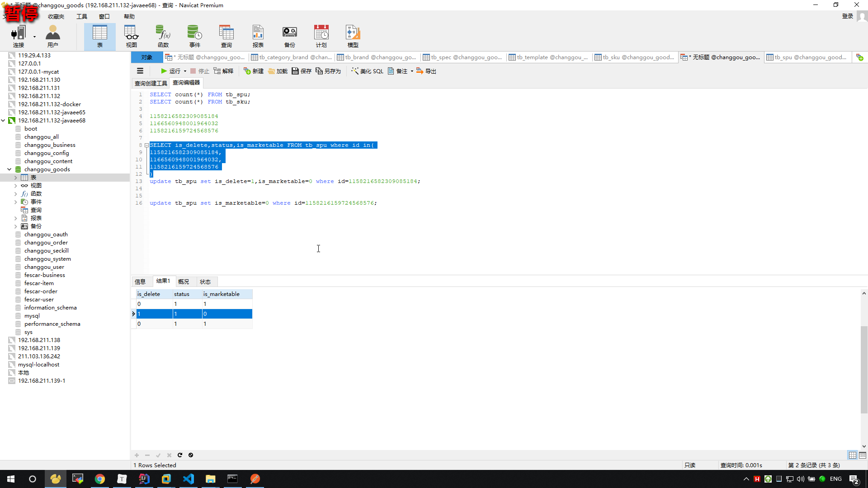
Task: Open the User (用户) manager icon
Action: tap(53, 36)
